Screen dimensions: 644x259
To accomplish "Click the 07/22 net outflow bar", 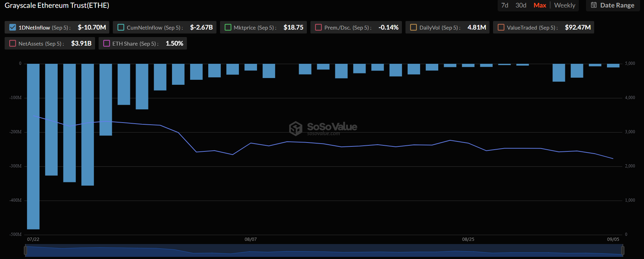I will (x=33, y=146).
